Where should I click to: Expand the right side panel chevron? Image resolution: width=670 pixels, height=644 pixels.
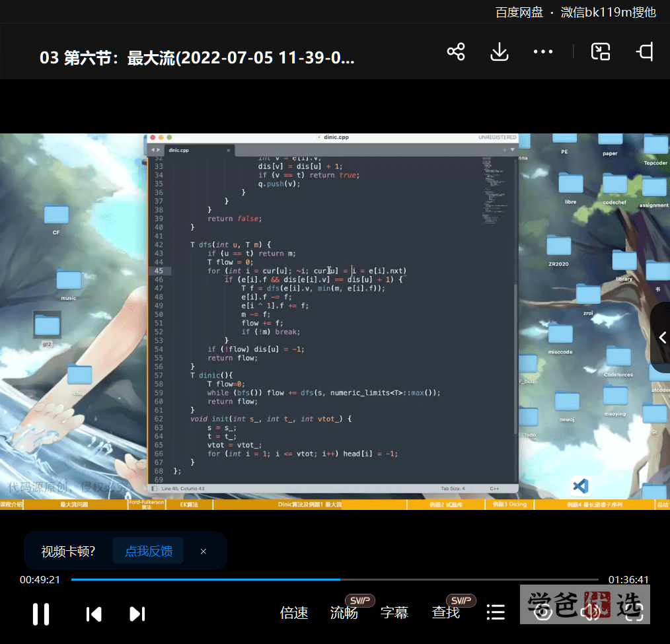click(x=662, y=338)
